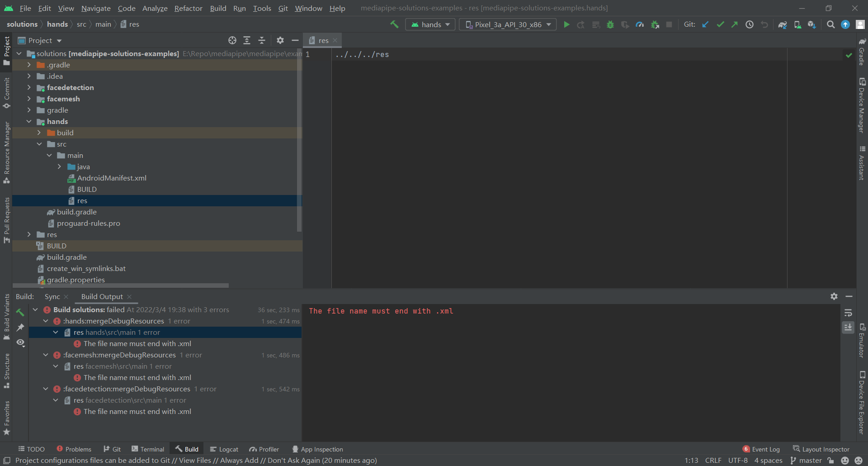Image resolution: width=868 pixels, height=466 pixels.
Task: Open the Debug tool (bug icon)
Action: click(610, 24)
